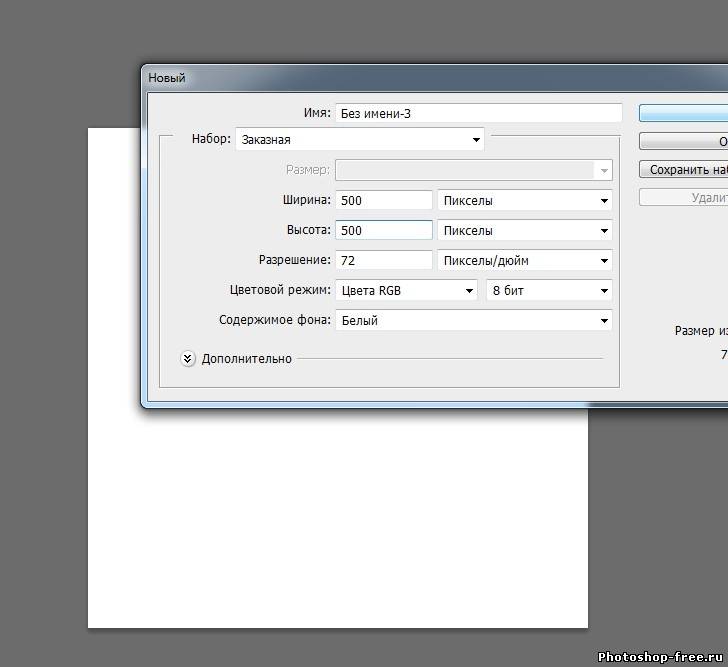The height and width of the screenshot is (667, 728).
Task: Click the Ширина width input field
Action: click(383, 201)
